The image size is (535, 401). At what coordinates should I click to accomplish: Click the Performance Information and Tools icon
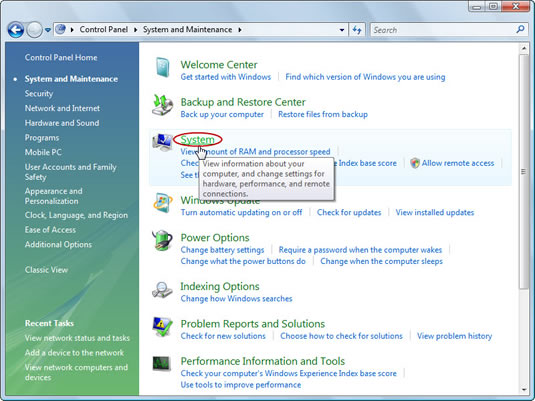(x=161, y=363)
